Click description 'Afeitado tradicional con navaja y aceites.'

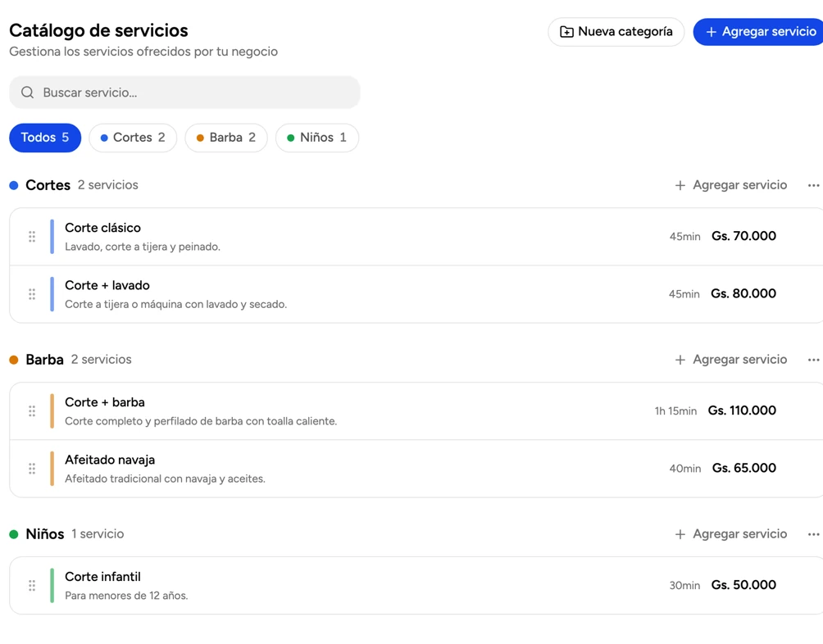click(x=166, y=478)
